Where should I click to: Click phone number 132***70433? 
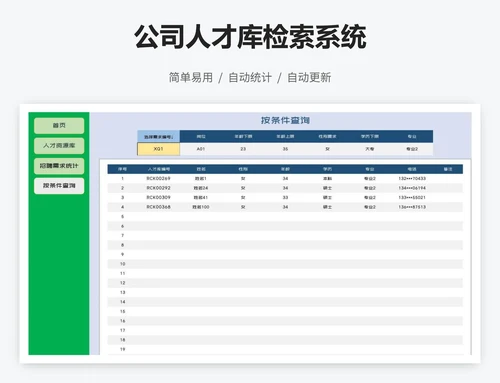click(x=412, y=179)
